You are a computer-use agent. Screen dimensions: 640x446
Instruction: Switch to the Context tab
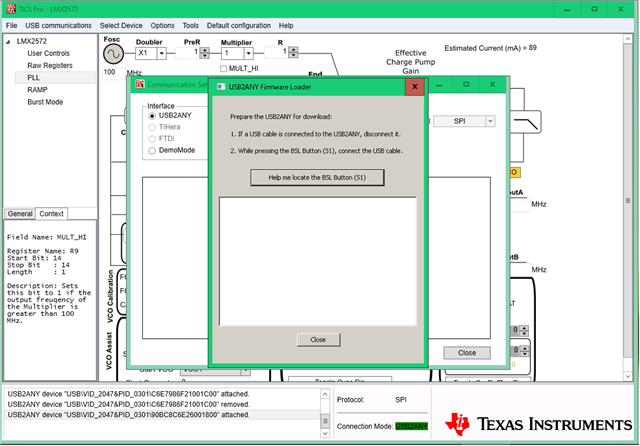point(51,213)
